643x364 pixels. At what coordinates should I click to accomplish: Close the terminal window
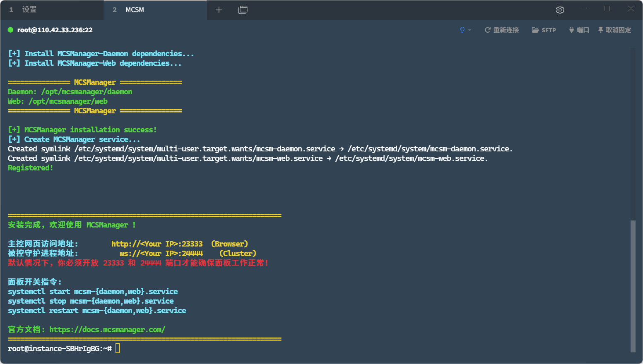631,9
